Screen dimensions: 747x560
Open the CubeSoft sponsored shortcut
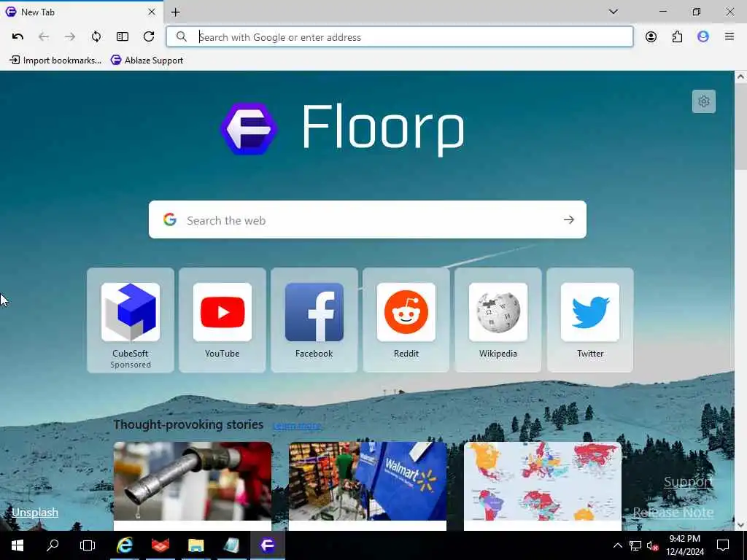[x=131, y=320]
